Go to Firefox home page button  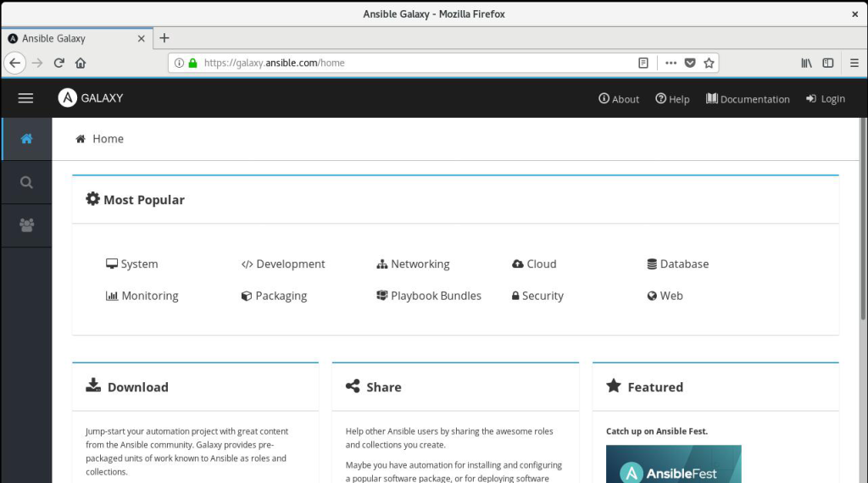pyautogui.click(x=81, y=63)
